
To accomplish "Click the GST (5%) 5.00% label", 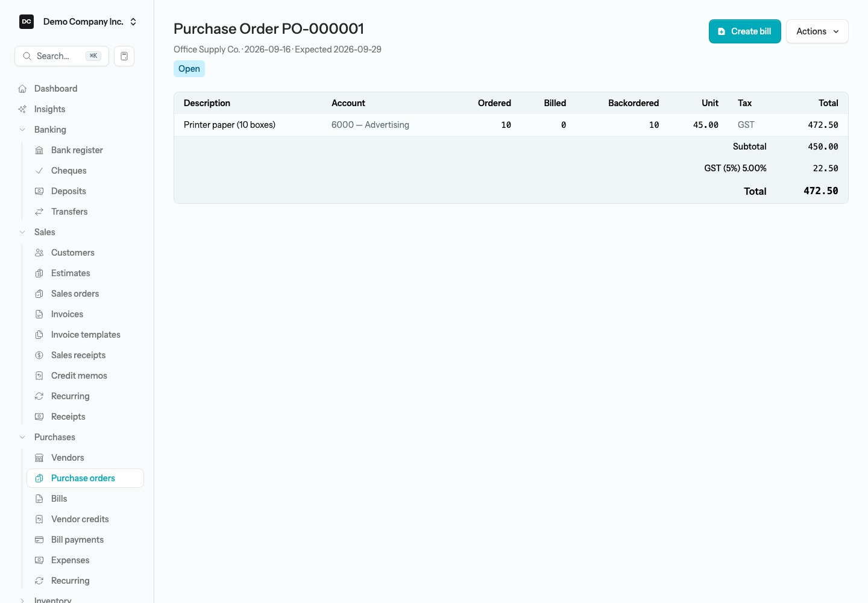I will pyautogui.click(x=735, y=168).
